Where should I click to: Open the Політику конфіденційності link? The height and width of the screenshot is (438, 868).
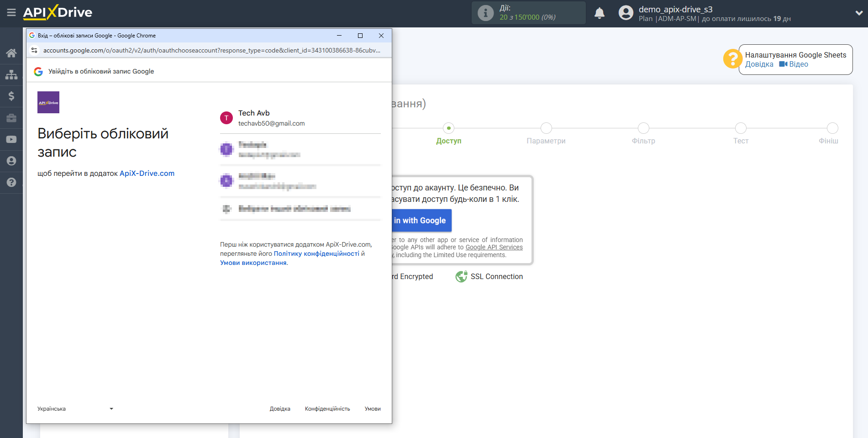tap(316, 253)
